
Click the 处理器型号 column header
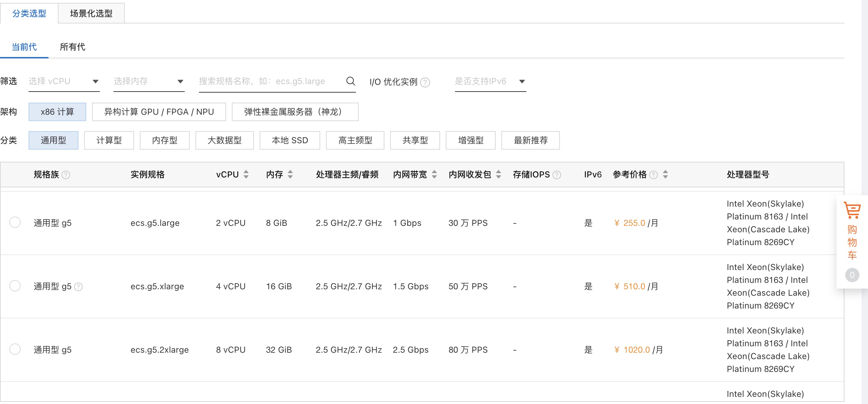pos(748,175)
